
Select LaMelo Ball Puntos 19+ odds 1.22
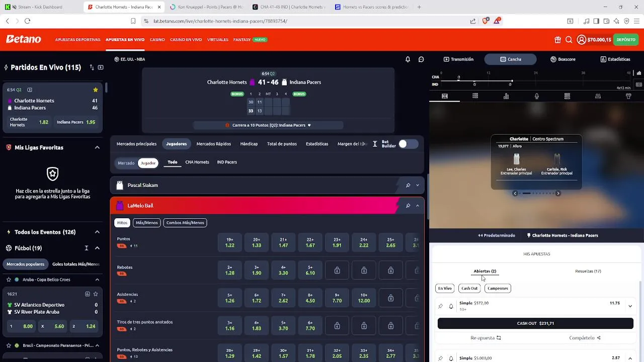pyautogui.click(x=229, y=242)
